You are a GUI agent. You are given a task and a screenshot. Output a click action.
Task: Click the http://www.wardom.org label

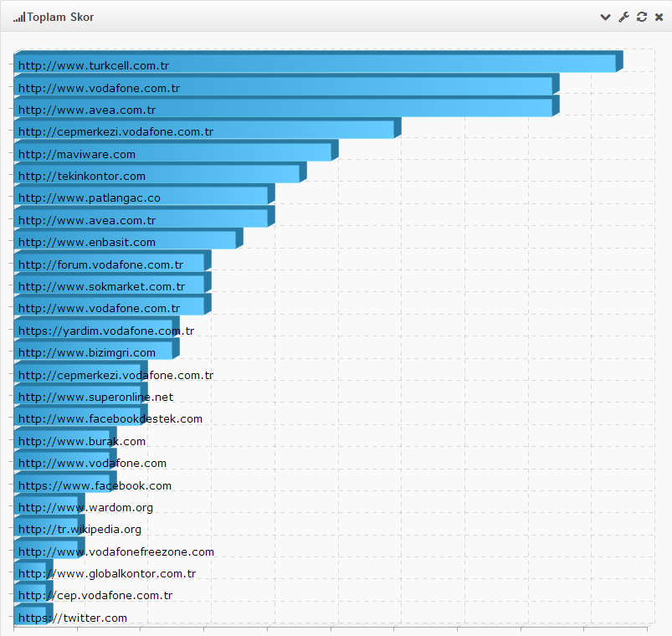tap(85, 508)
